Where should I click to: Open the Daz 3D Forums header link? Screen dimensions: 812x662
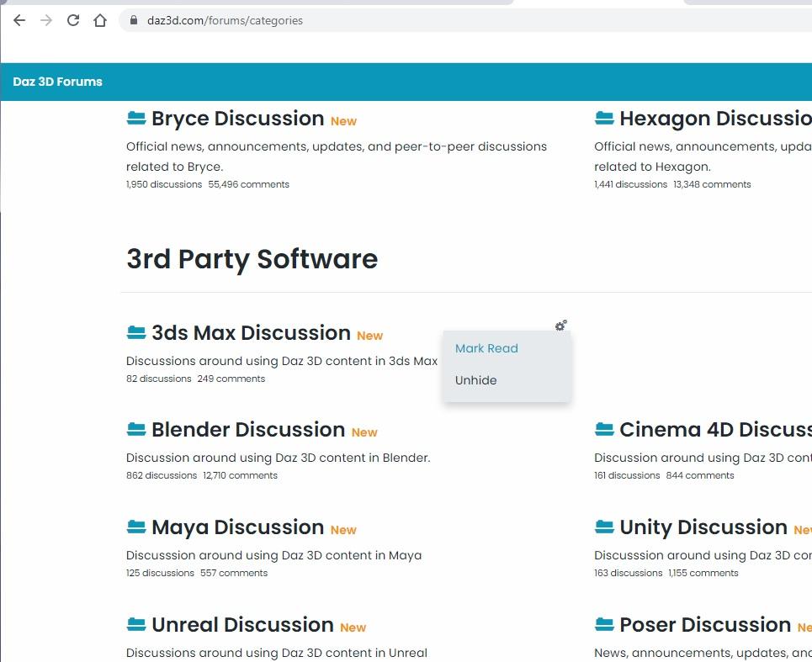pyautogui.click(x=57, y=82)
